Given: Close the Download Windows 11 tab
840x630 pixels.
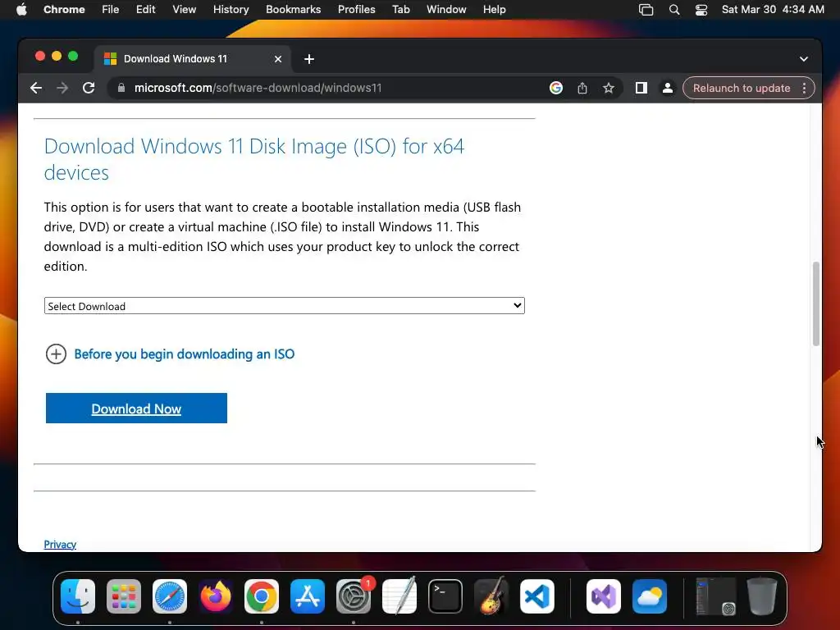Looking at the screenshot, I should click(278, 59).
